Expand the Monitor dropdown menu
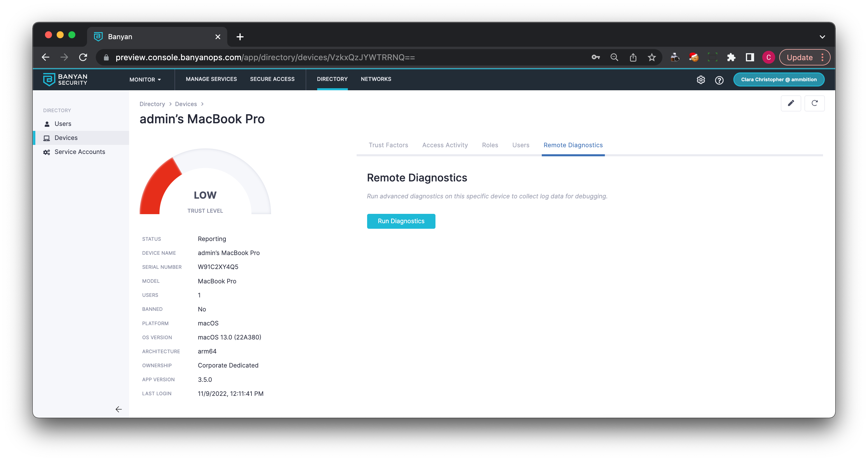The height and width of the screenshot is (461, 868). pyautogui.click(x=145, y=79)
